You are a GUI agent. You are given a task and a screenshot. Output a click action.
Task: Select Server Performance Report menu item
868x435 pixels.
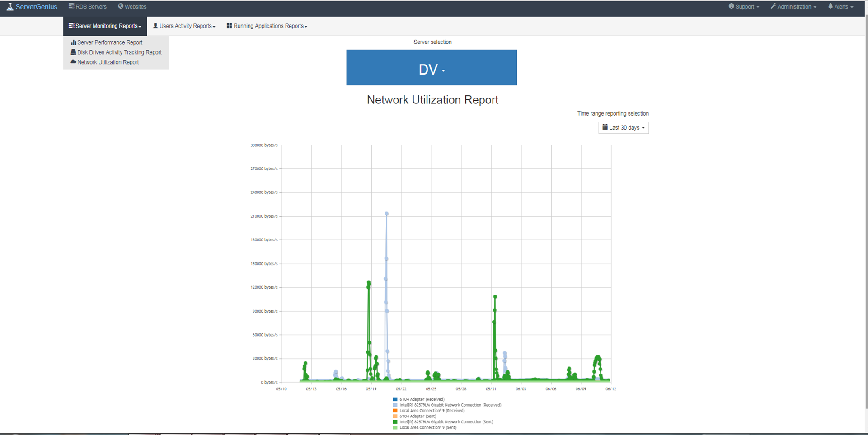[x=110, y=42]
